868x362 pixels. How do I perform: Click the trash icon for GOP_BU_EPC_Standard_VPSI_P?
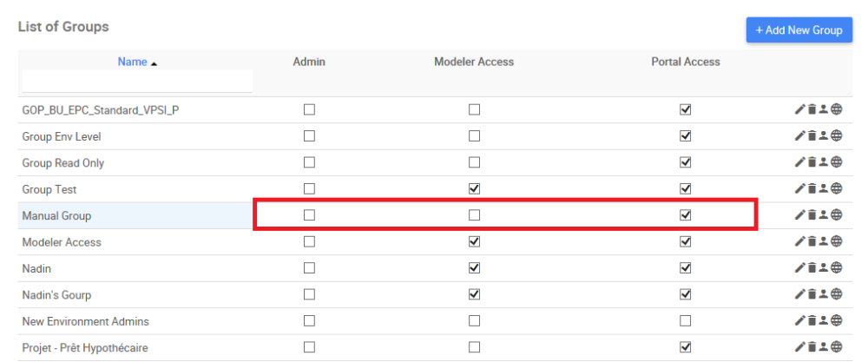click(812, 109)
